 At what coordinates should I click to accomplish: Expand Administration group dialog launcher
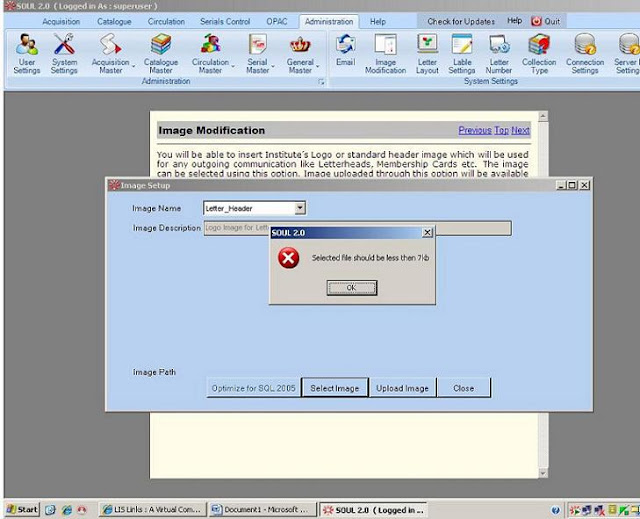coord(321,82)
